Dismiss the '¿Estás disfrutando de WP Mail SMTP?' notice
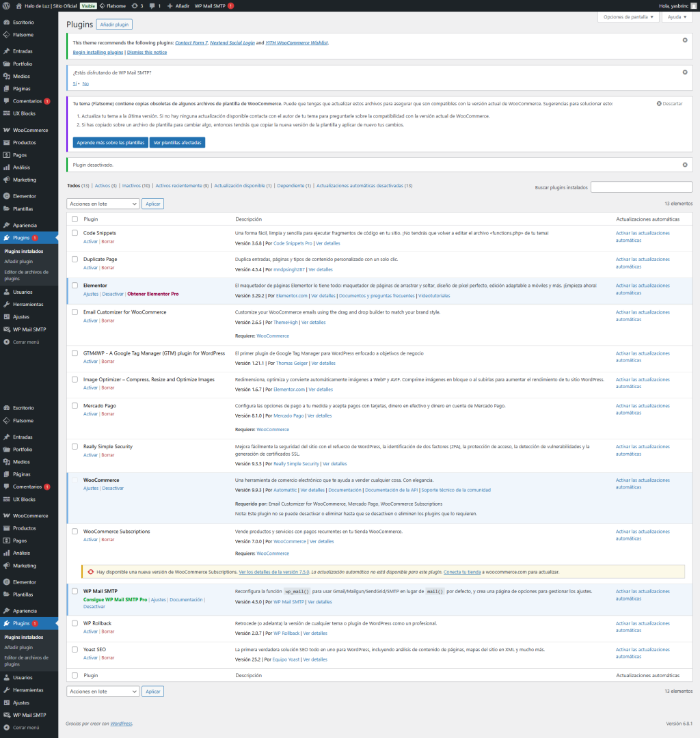Viewport: 700px width, 738px height. pyautogui.click(x=685, y=72)
